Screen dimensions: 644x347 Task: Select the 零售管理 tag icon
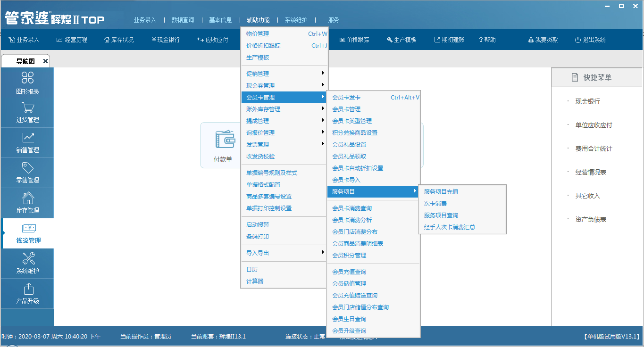click(27, 168)
